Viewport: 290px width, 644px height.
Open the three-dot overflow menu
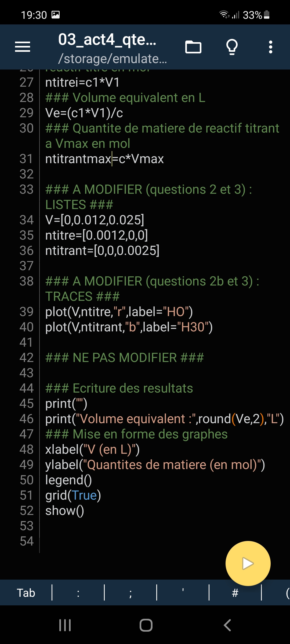click(270, 47)
